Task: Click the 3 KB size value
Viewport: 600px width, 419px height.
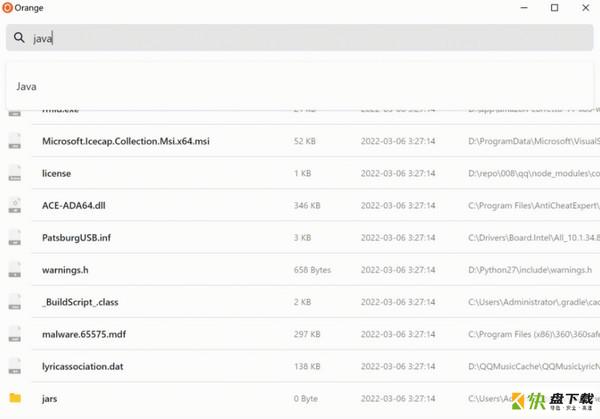Action: [302, 238]
